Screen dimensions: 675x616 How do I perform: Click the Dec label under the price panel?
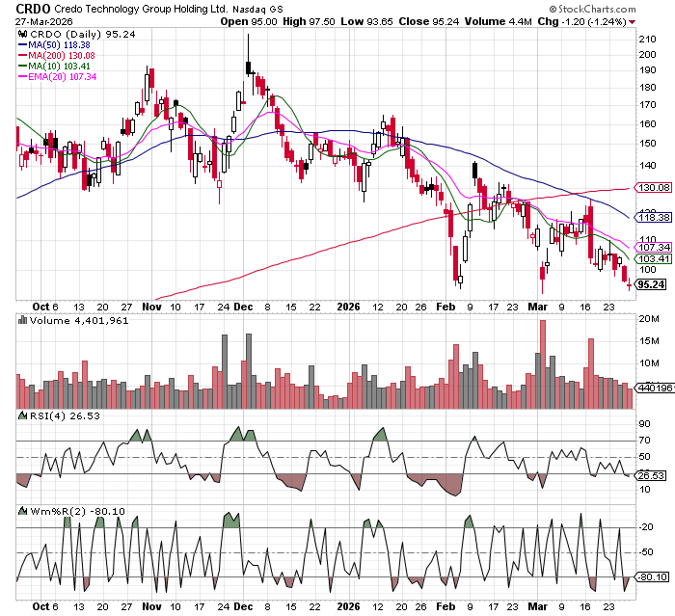click(x=243, y=307)
